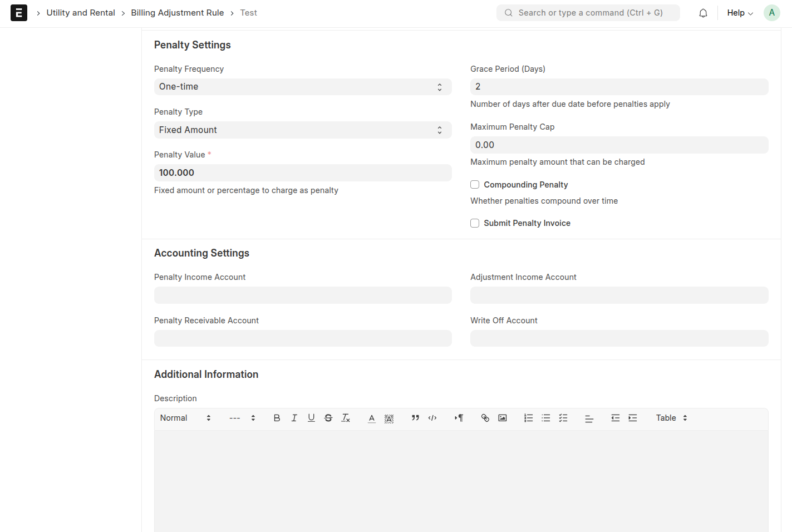The image size is (792, 532).
Task: Insert an image in Description editor
Action: coord(503,418)
